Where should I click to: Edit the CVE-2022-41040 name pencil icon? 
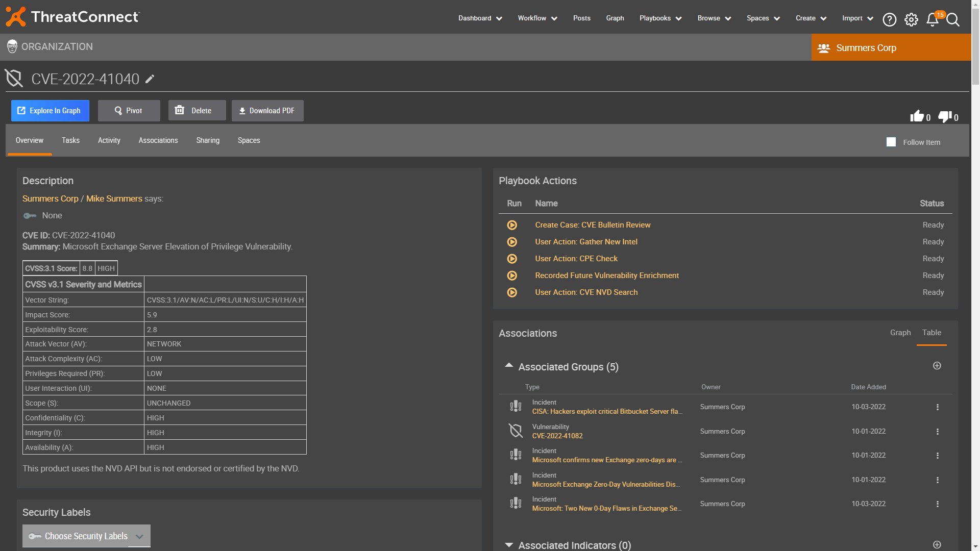(x=150, y=79)
